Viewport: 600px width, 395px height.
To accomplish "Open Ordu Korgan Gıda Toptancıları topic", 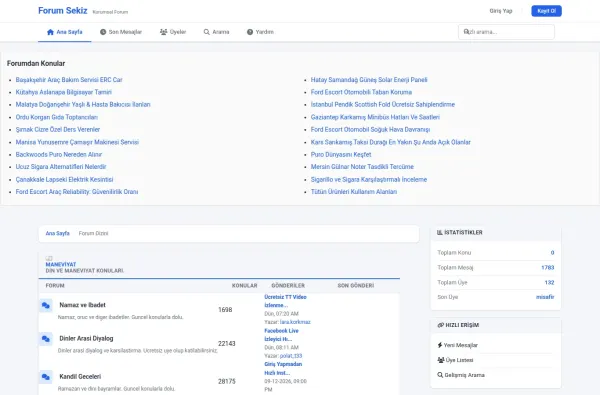I will [57, 117].
